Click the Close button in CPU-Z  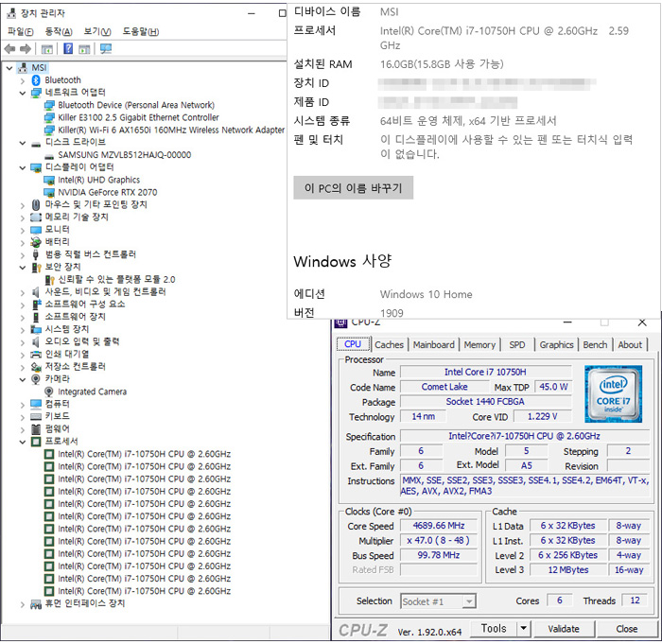pos(626,629)
